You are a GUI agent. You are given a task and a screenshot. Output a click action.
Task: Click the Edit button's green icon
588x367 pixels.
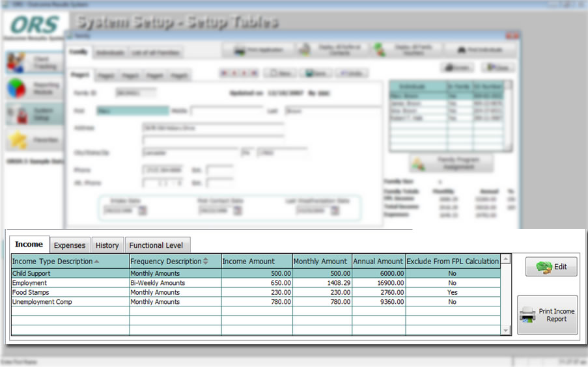(x=543, y=267)
